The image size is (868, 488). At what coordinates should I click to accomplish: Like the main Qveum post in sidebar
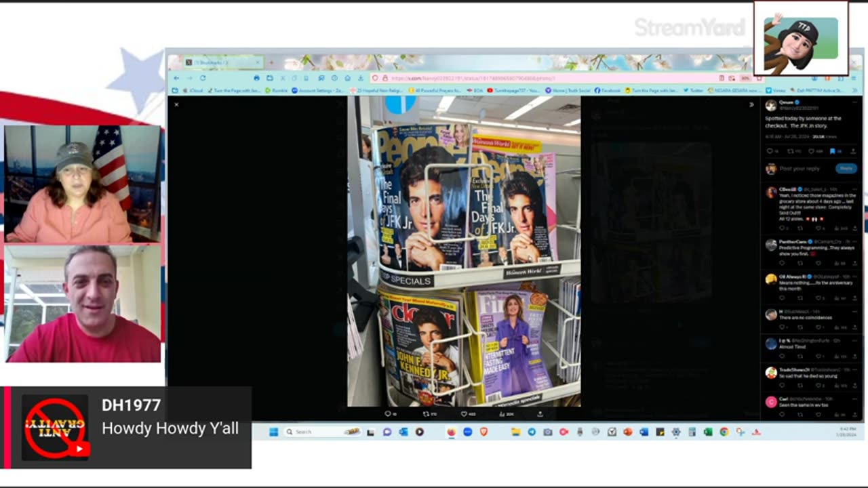[812, 151]
